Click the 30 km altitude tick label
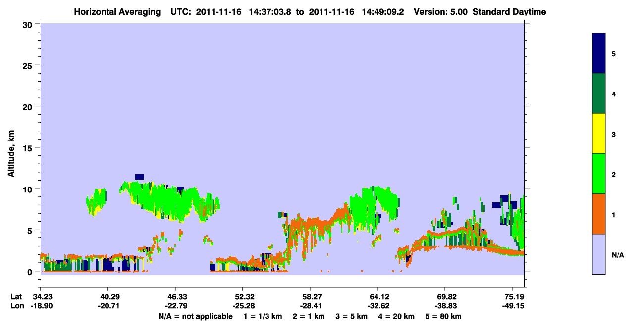 [28, 24]
